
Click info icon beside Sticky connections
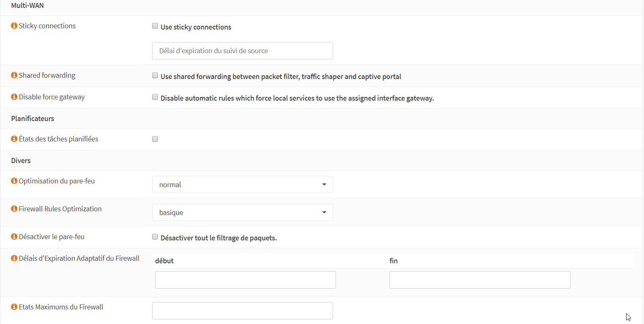[x=14, y=26]
